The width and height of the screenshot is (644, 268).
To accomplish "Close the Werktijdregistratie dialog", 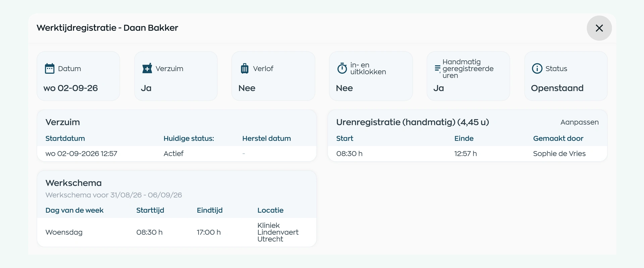I will pyautogui.click(x=599, y=28).
